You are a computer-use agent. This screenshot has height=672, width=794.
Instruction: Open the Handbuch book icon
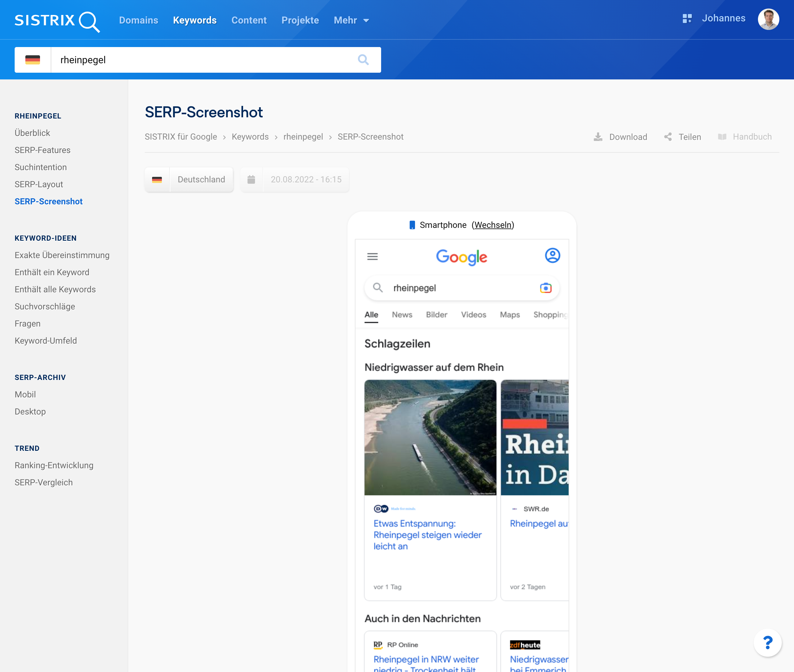[722, 137]
